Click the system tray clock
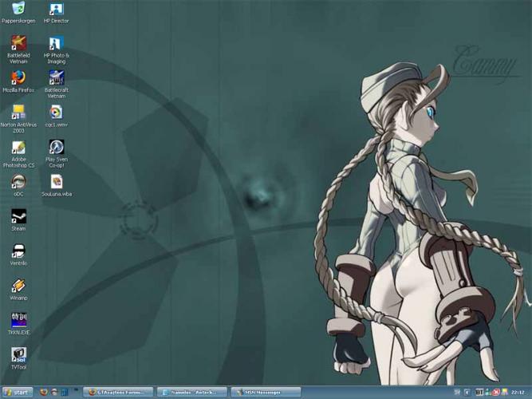 tap(518, 392)
